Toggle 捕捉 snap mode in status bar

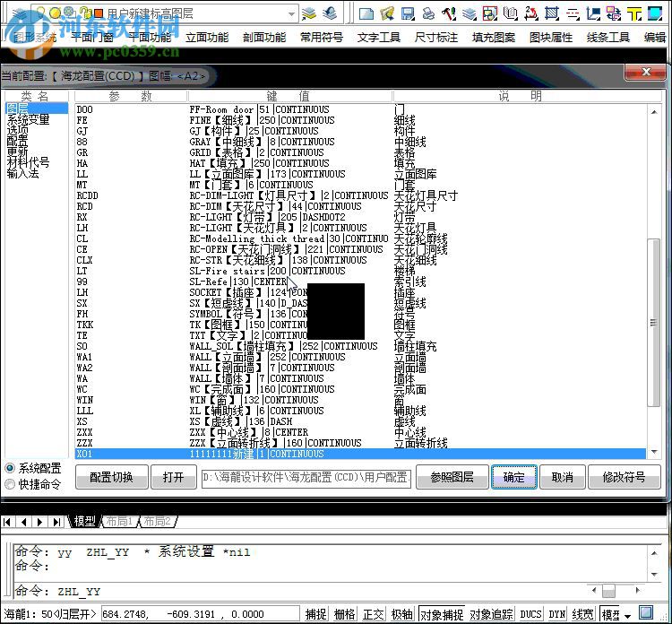click(316, 614)
